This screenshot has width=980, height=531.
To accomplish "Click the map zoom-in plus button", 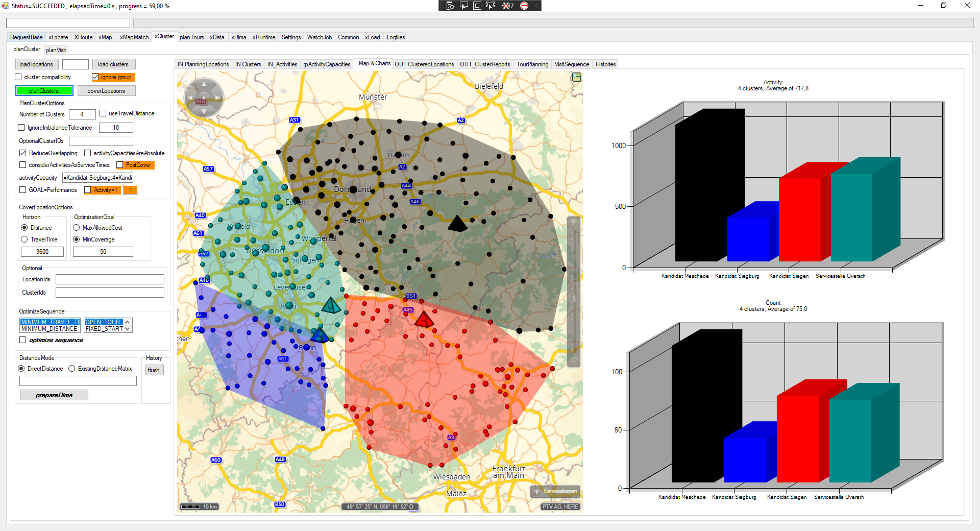I will pyautogui.click(x=574, y=223).
